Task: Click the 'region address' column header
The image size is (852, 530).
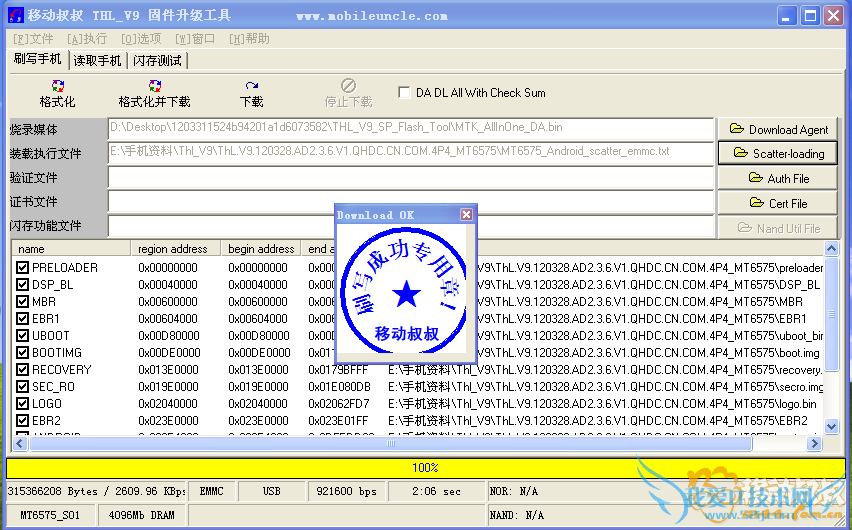Action: click(175, 249)
